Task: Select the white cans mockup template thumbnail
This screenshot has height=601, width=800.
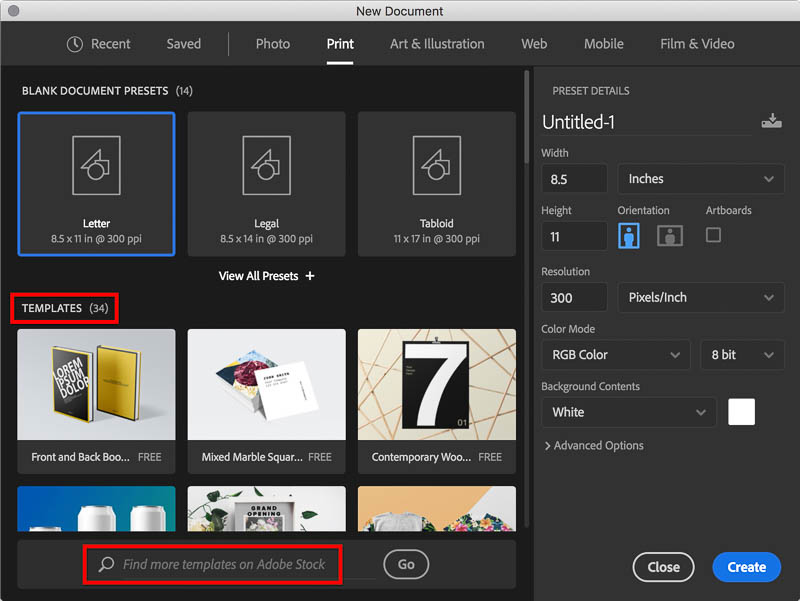Action: pyautogui.click(x=96, y=509)
